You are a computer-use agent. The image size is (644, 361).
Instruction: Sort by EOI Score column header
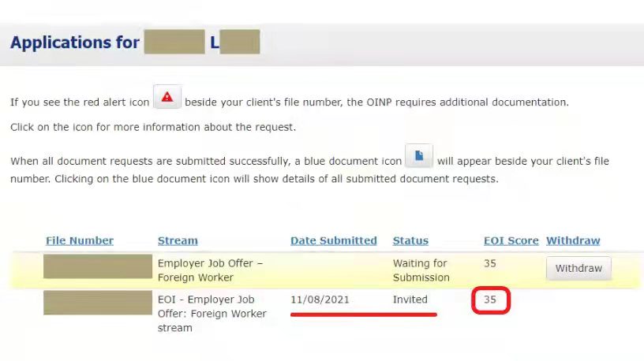click(x=511, y=240)
